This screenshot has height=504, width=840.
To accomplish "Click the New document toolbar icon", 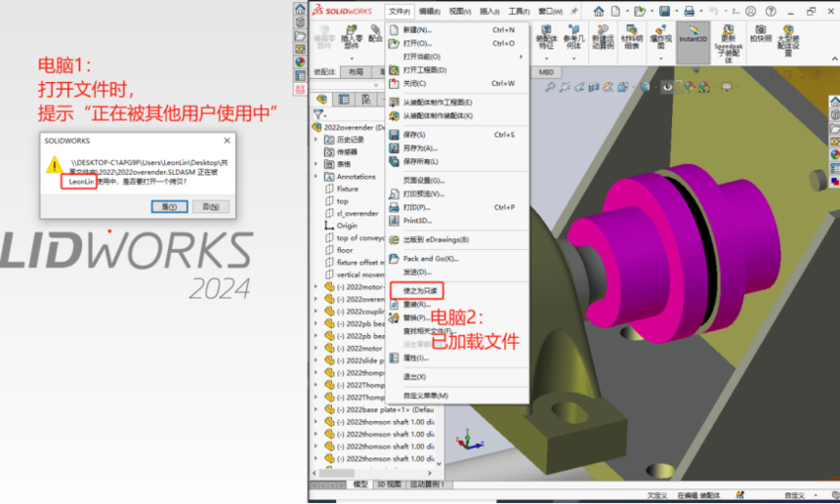I will [x=616, y=11].
